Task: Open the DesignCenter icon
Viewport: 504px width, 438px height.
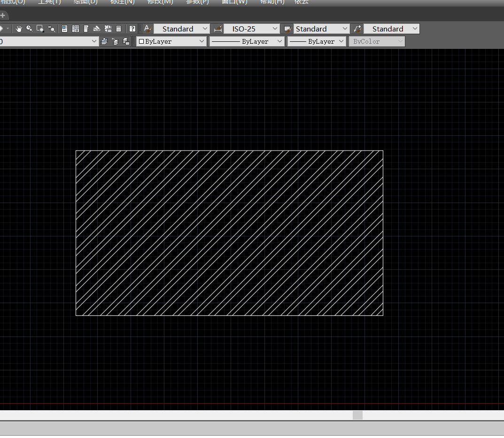Action: (76, 29)
